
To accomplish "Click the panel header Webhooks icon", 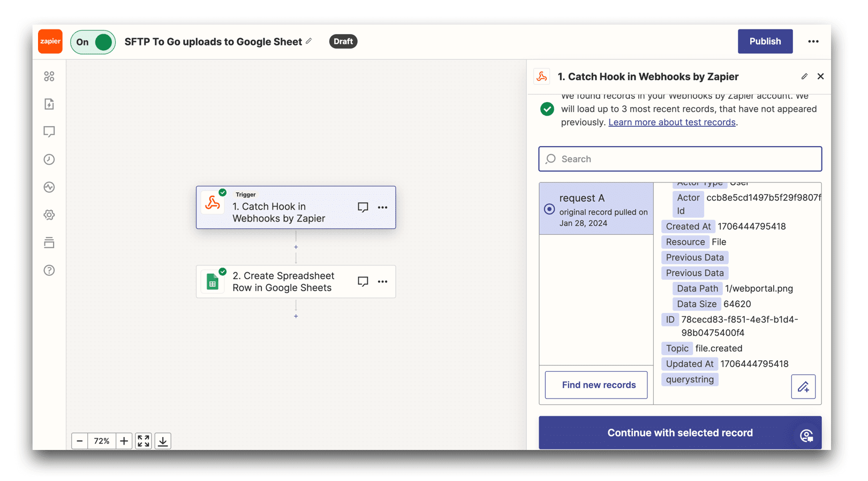I will 542,77.
